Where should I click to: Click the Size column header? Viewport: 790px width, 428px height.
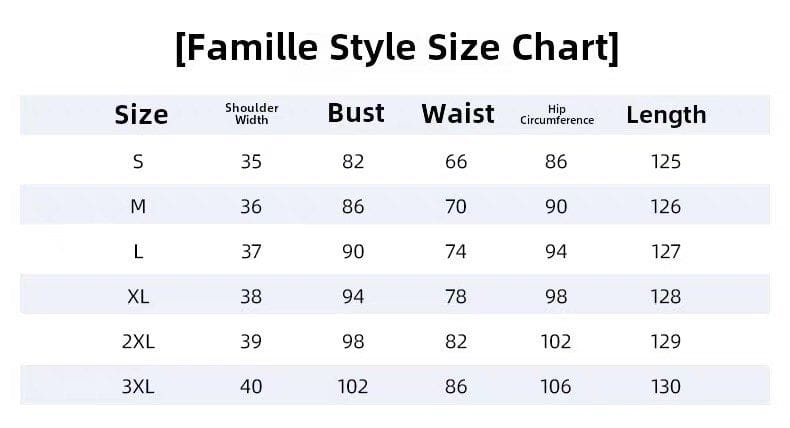[141, 115]
